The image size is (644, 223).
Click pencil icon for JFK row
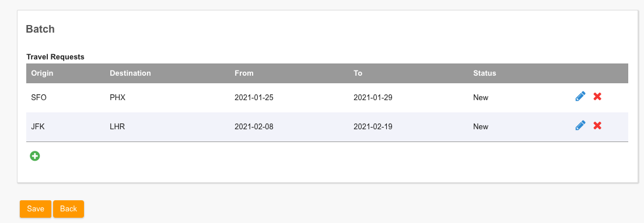pyautogui.click(x=580, y=125)
